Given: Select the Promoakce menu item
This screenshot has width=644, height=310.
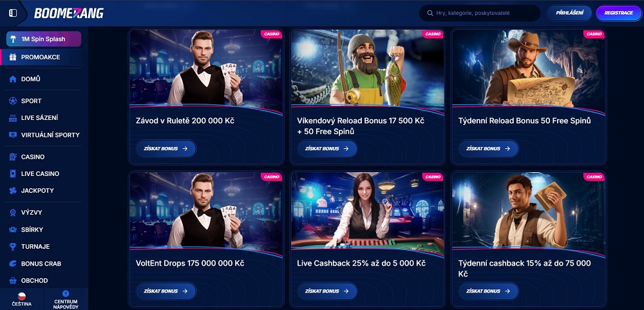Looking at the screenshot, I should click(x=44, y=57).
